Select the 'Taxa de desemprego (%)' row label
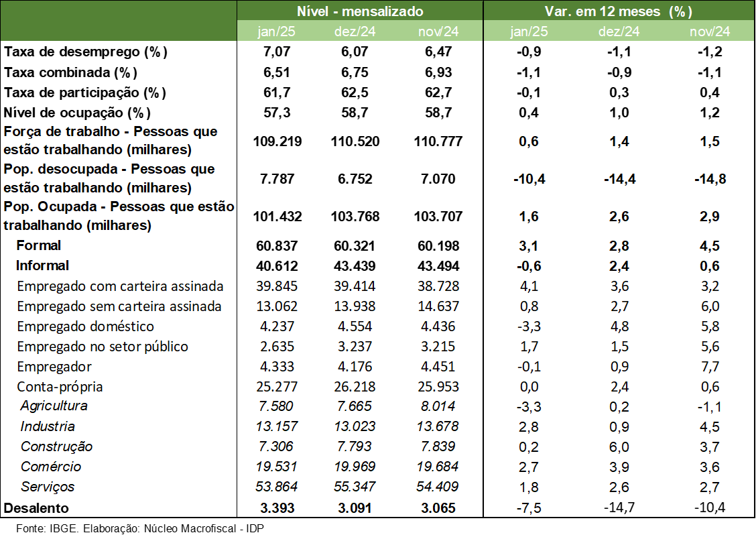 85,52
